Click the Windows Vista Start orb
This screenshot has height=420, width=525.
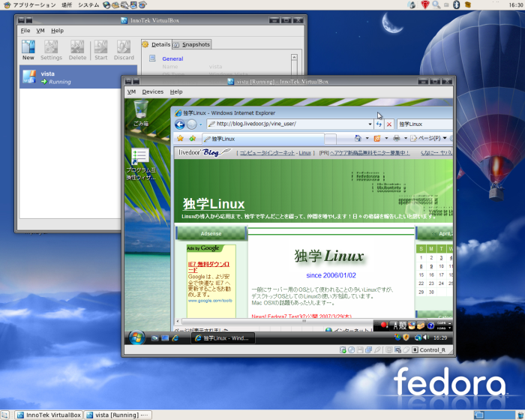coord(136,337)
